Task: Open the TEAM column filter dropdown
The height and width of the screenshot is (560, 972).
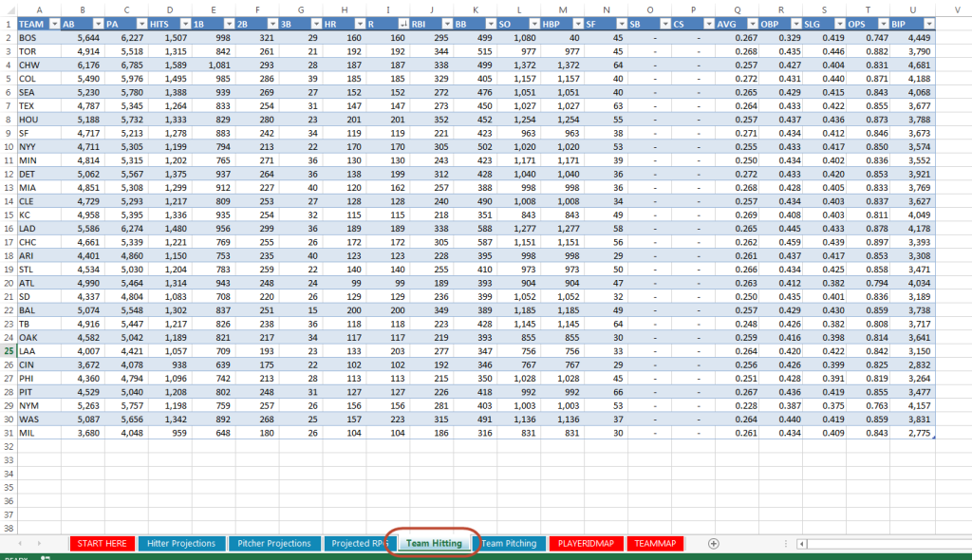Action: coord(54,23)
